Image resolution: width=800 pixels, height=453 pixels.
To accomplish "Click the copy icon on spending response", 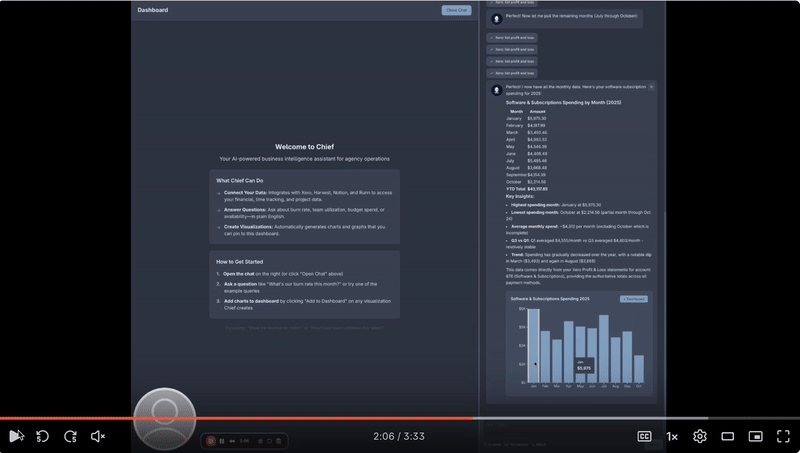I will pyautogui.click(x=651, y=87).
